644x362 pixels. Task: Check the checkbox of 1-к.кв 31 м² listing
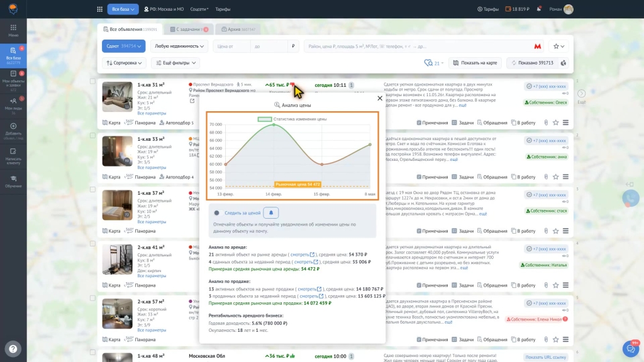(92, 81)
